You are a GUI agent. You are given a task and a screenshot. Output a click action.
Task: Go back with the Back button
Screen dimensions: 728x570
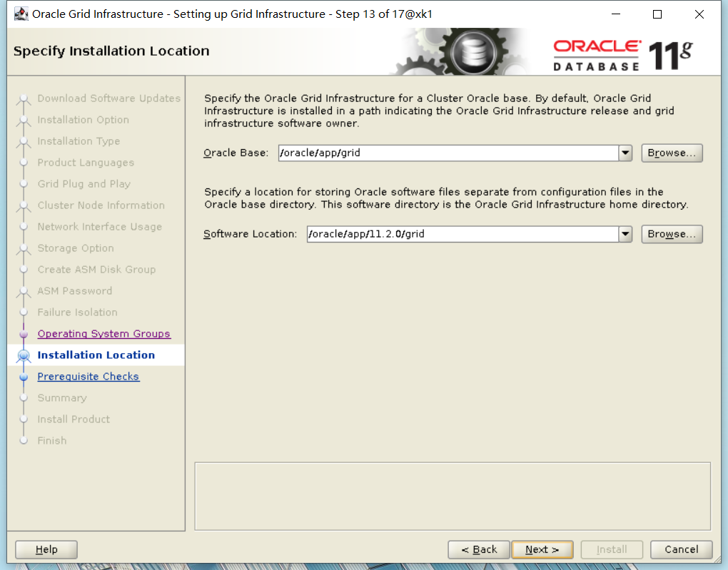click(479, 549)
